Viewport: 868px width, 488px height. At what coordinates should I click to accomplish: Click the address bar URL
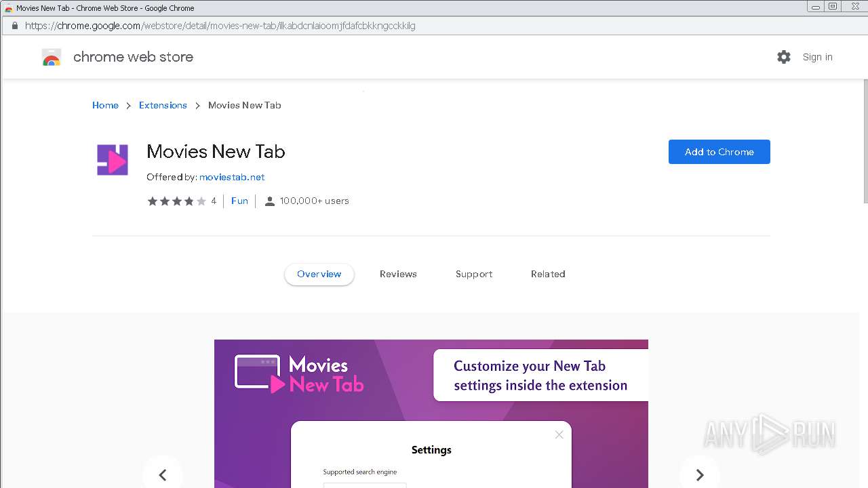[220, 26]
